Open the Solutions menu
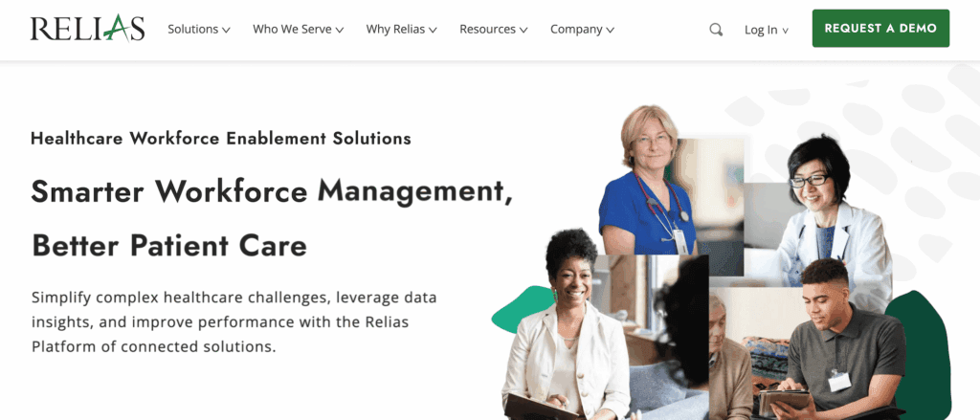 (199, 30)
